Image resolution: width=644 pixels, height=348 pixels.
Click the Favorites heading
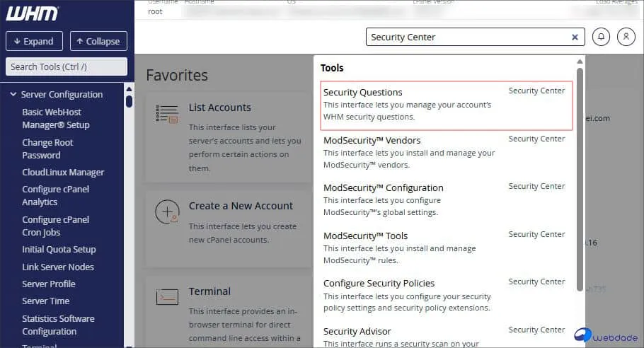coord(177,76)
